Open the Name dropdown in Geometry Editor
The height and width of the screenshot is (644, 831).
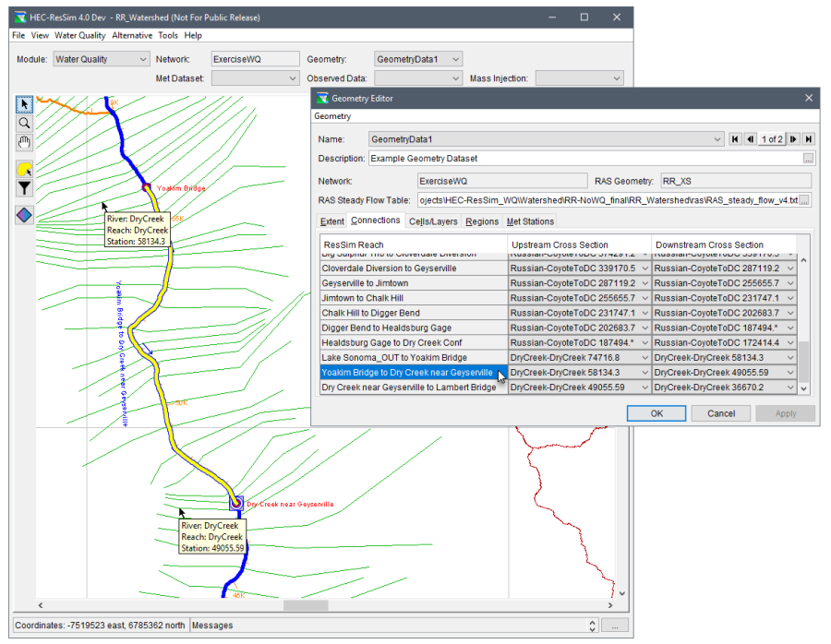point(717,139)
